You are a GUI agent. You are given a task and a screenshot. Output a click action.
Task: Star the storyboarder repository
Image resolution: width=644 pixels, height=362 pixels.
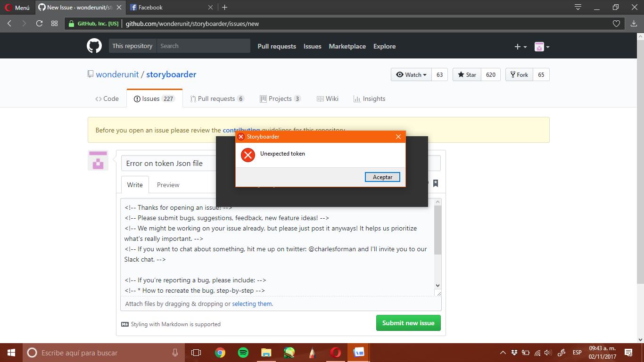[466, 74]
